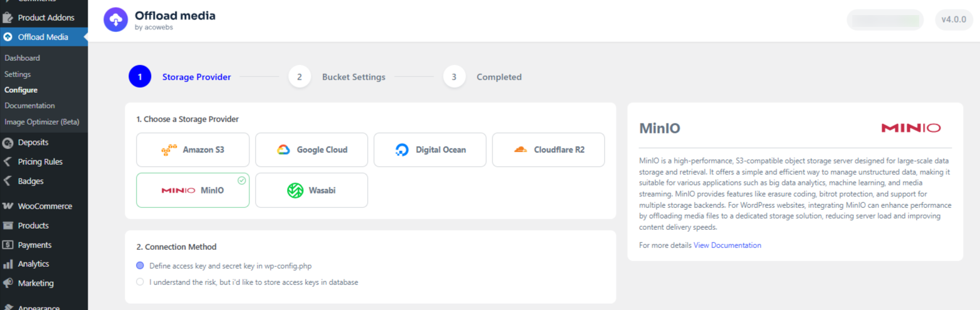Click the Pricing Rules sidebar icon
The image size is (980, 310).
[8, 162]
